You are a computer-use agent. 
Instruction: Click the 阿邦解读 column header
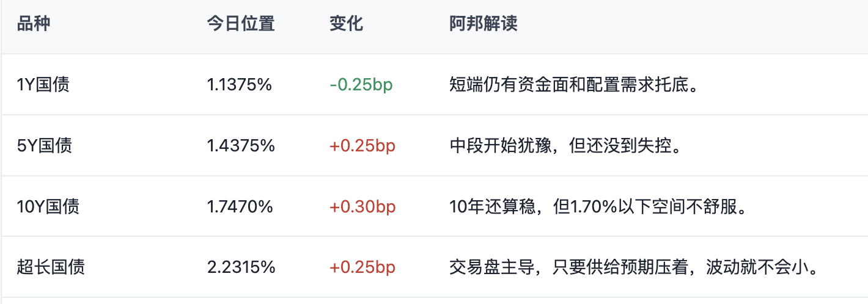(484, 24)
